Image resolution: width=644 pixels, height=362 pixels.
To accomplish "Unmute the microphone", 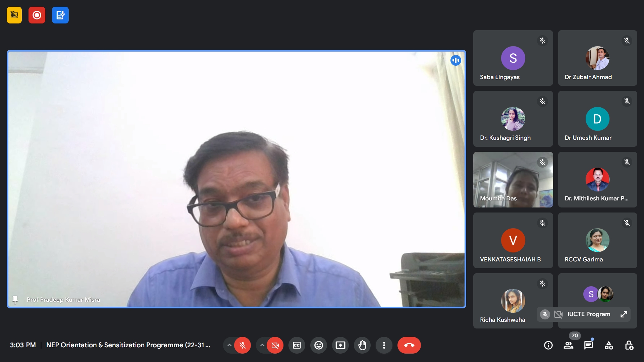I will pos(243,345).
